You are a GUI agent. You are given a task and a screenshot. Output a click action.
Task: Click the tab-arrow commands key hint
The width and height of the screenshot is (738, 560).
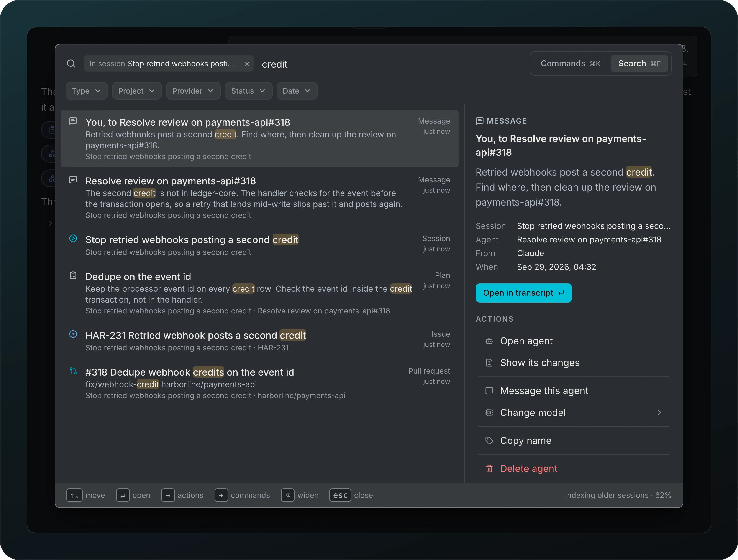[221, 495]
